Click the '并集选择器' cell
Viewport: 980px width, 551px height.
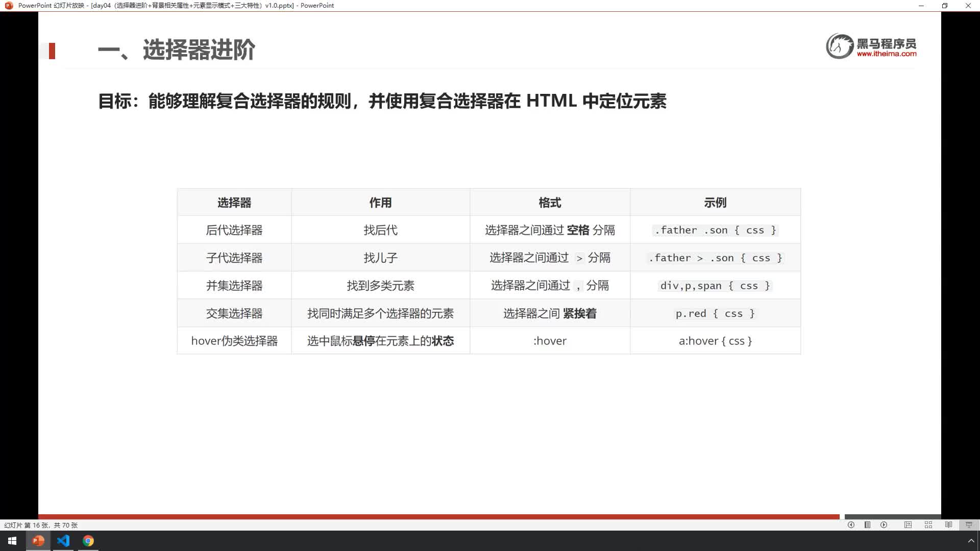click(234, 286)
